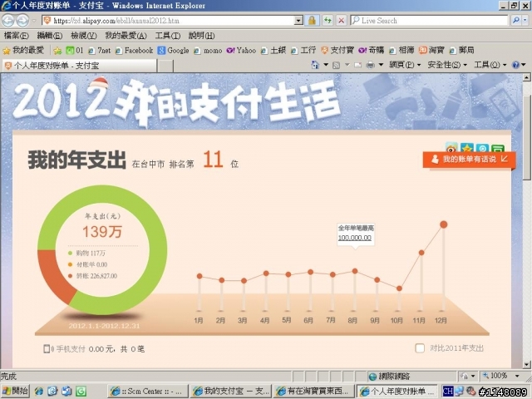Open the 01 favorites bookmark
Image resolution: width=532 pixels, height=399 pixels.
75,51
